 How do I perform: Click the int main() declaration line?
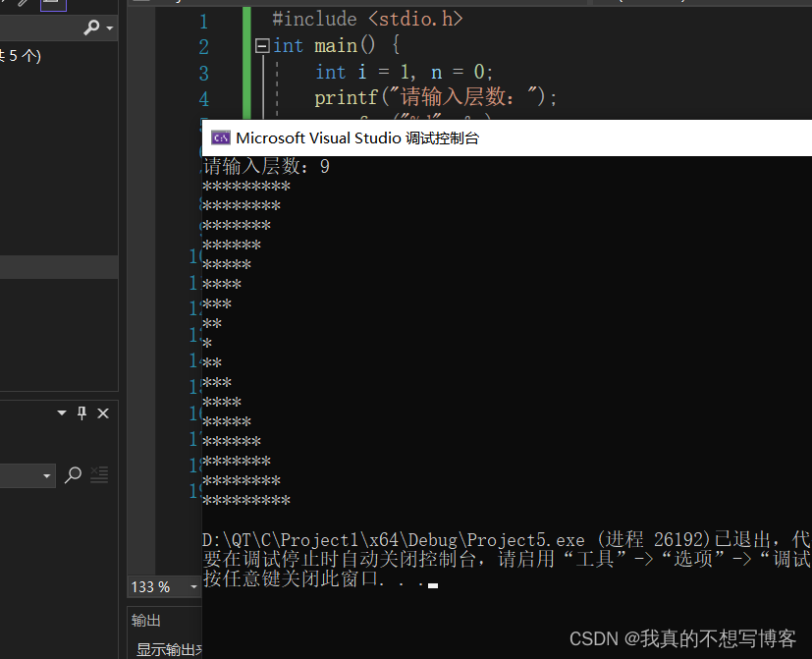pos(336,45)
